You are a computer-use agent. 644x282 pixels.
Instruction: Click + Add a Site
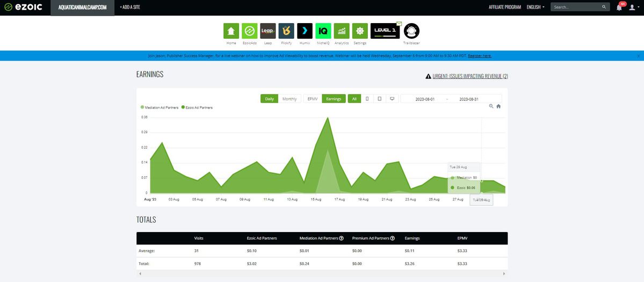point(130,7)
